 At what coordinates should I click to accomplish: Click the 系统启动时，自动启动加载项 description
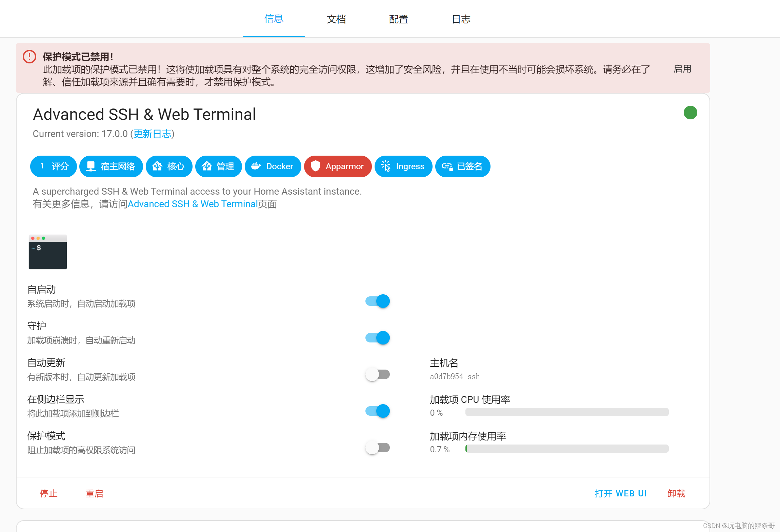click(81, 303)
